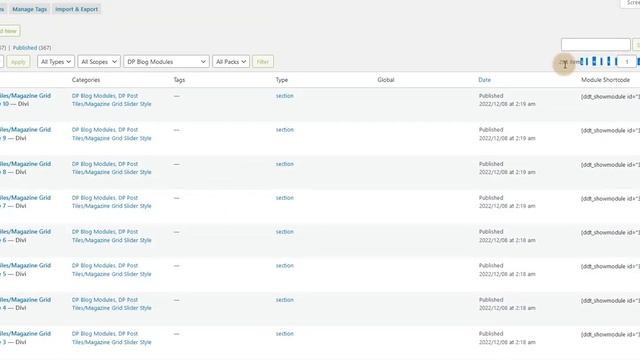Screen dimensions: 640x360
Task: Click DP Blog Modules category in row 6
Action: [93, 232]
